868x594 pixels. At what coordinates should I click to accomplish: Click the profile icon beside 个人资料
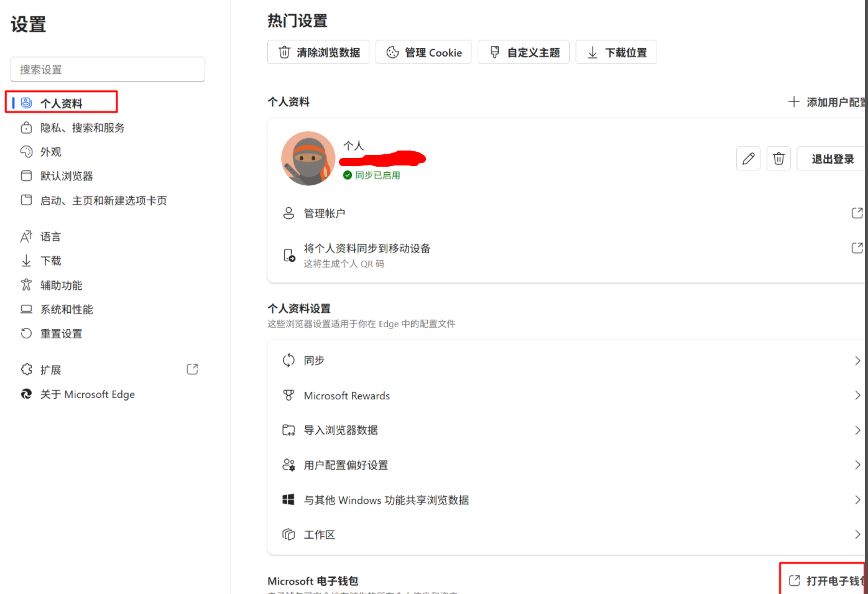click(x=26, y=103)
